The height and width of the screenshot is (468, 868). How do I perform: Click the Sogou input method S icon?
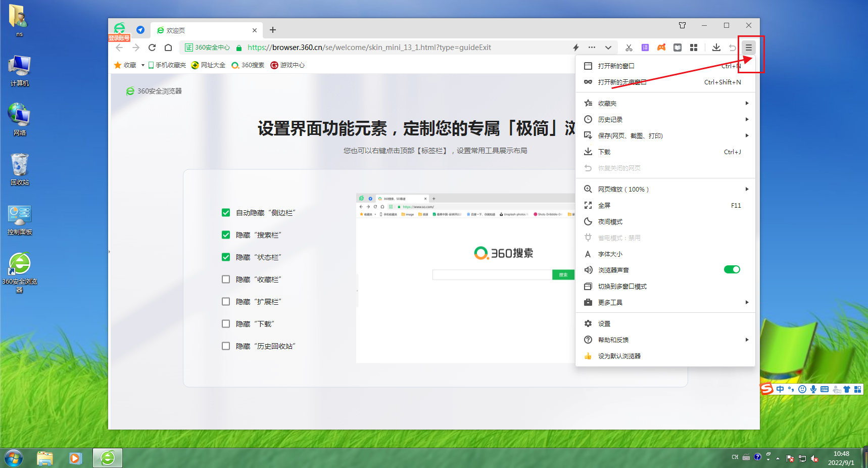pyautogui.click(x=767, y=389)
